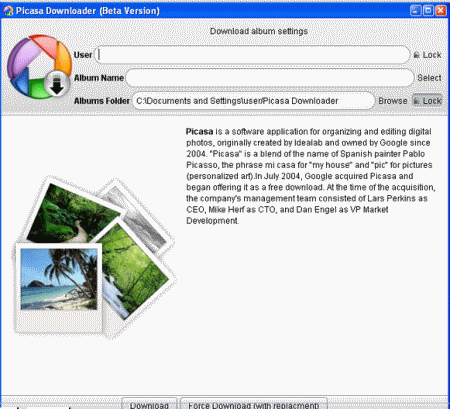
Task: Minimize the Picasa Downloader window
Action: [x=415, y=11]
